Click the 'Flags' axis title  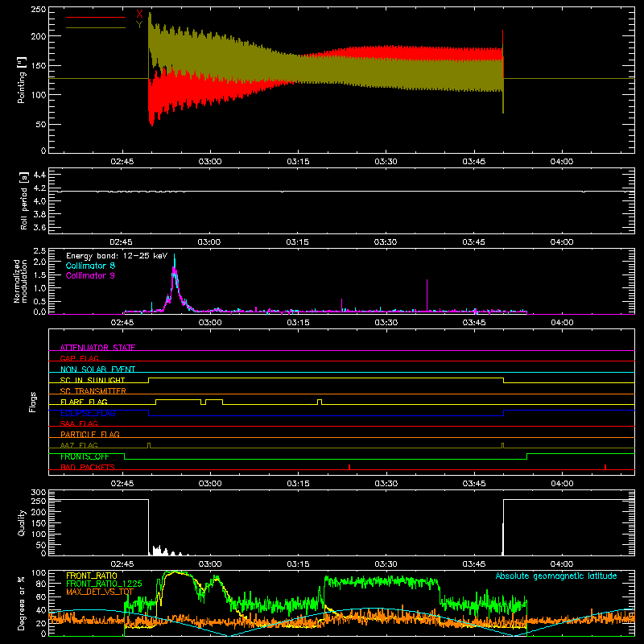pos(32,402)
